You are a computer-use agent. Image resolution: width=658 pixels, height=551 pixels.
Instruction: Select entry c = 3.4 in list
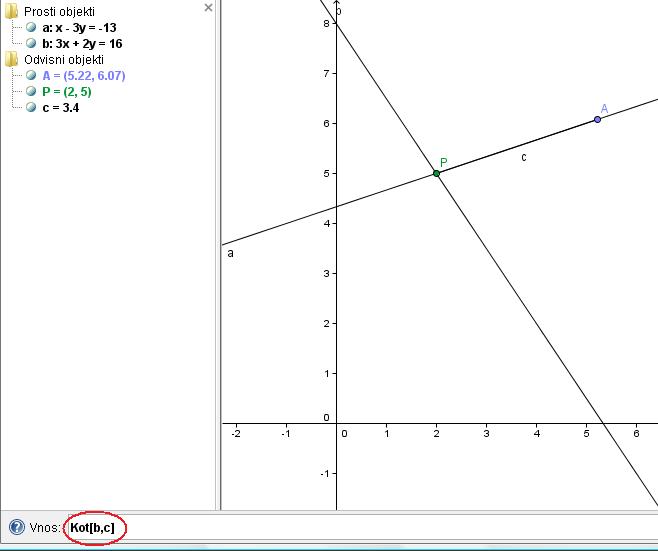point(61,108)
